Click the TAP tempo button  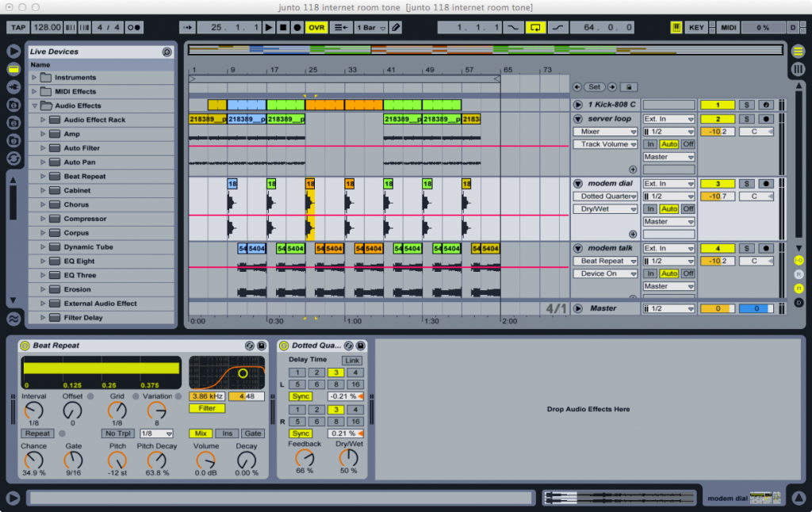18,28
